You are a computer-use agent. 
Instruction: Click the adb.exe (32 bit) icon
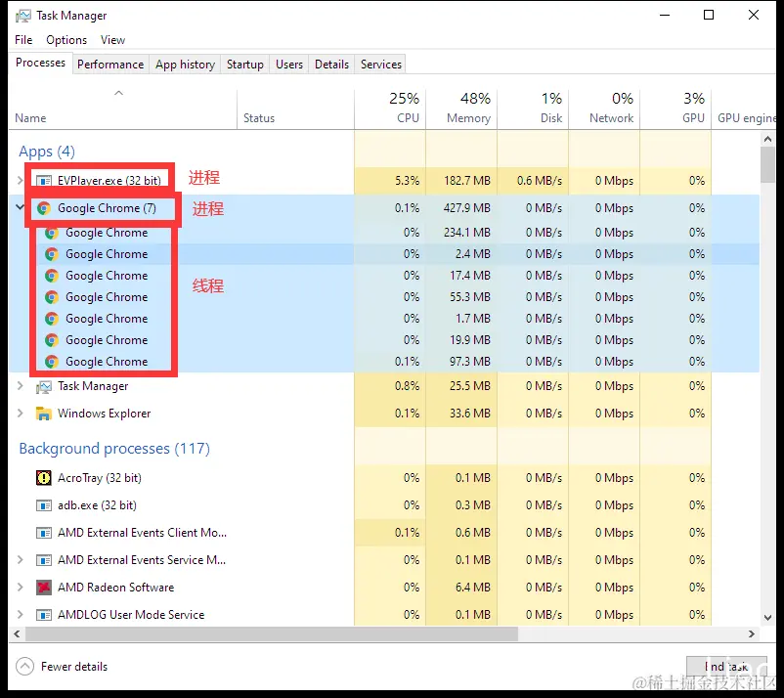44,505
